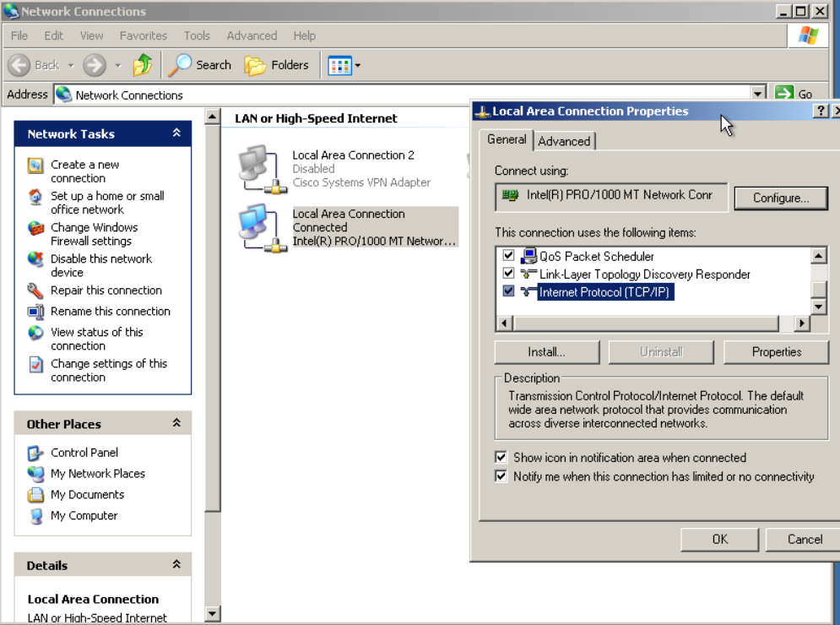Click OK in Connection Properties dialog

pyautogui.click(x=720, y=539)
